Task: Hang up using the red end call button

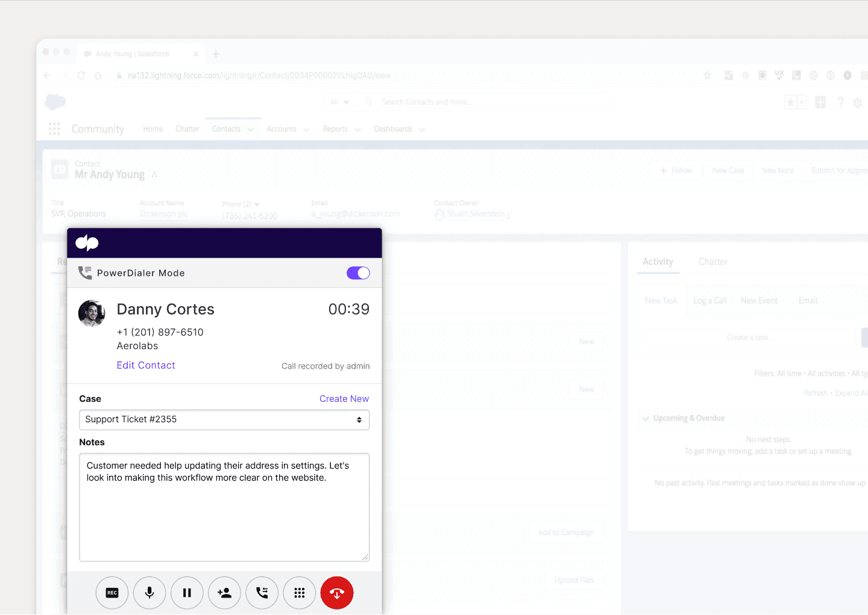Action: click(x=336, y=593)
